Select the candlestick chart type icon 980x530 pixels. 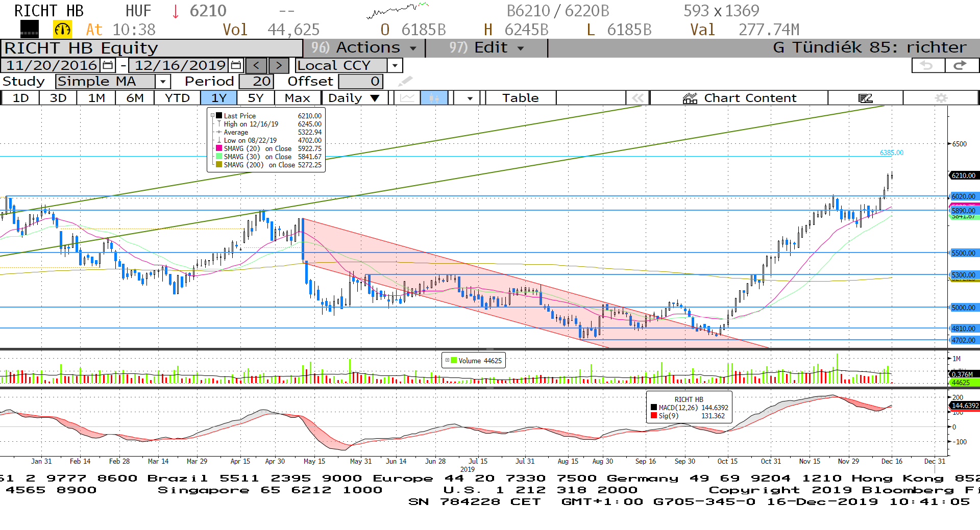pyautogui.click(x=434, y=98)
